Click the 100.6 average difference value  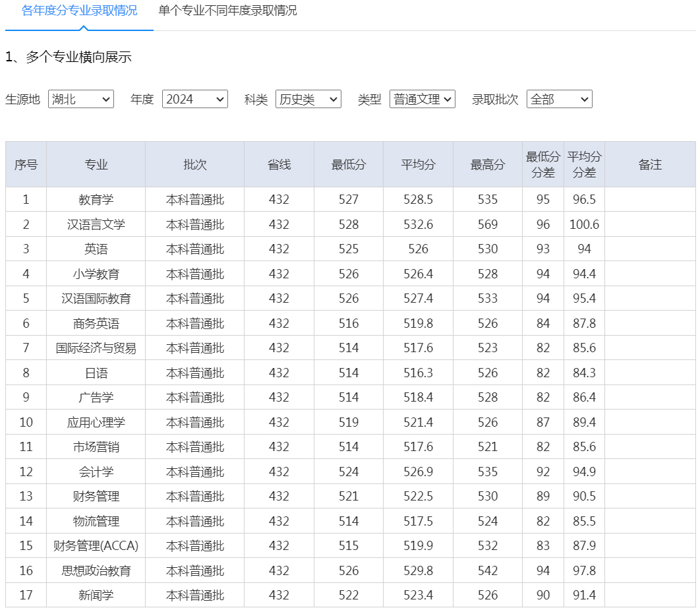[x=585, y=224]
